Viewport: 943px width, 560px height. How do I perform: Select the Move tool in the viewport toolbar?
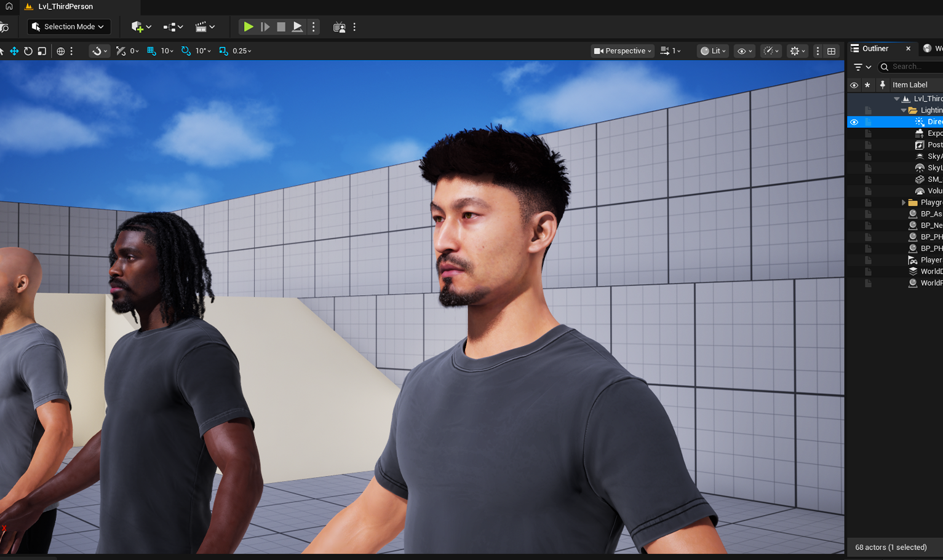14,51
